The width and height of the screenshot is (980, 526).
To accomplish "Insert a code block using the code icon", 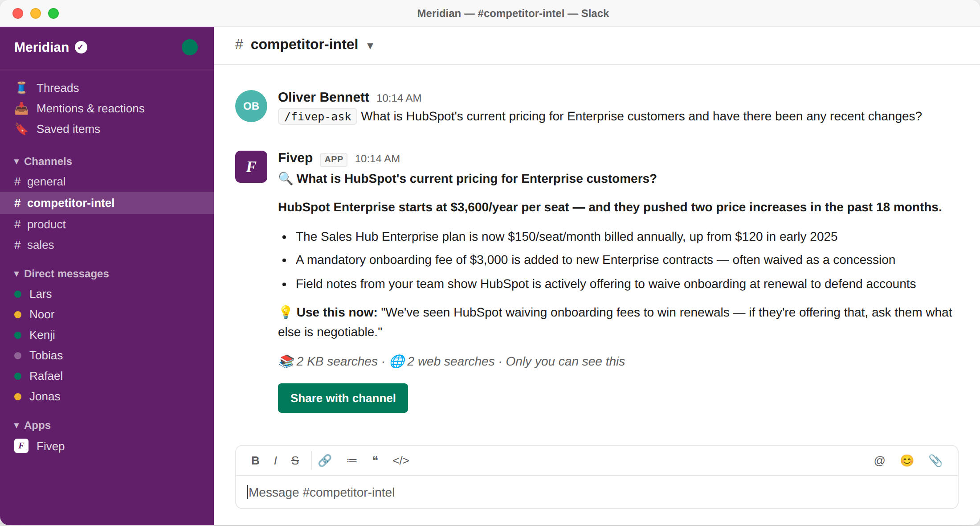I will tap(401, 460).
